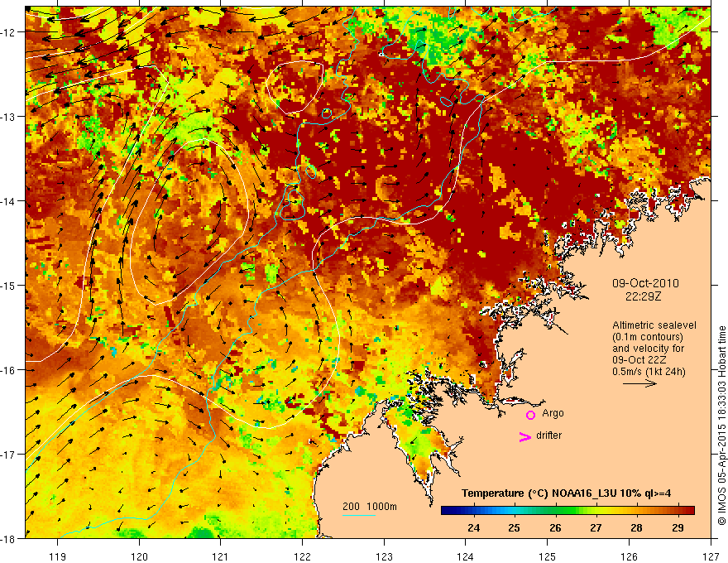Click the time text 22:29Z

(643, 296)
